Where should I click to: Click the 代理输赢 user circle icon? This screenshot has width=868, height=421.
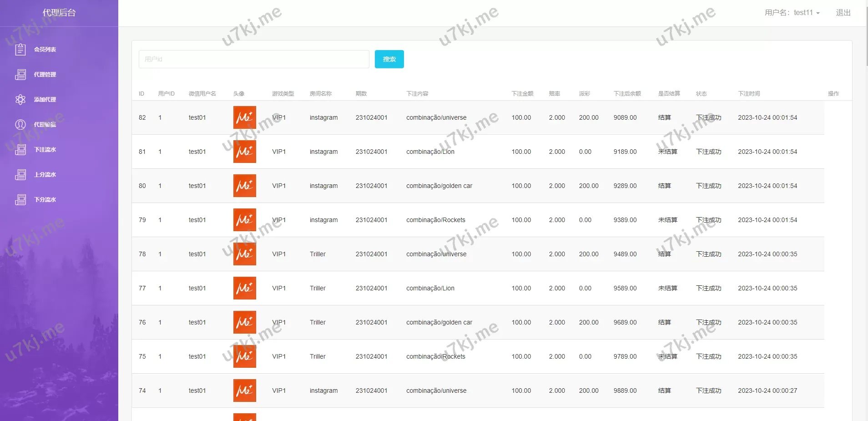(20, 124)
